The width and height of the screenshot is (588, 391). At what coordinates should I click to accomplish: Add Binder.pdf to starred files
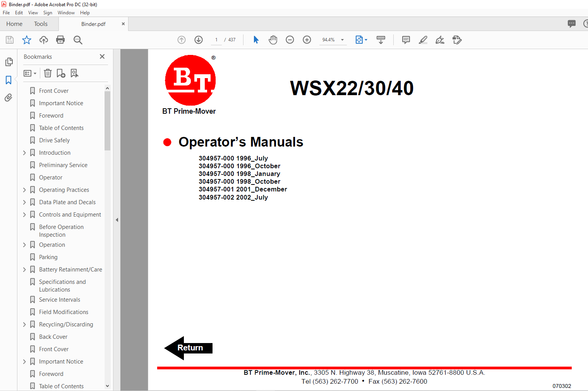click(27, 40)
